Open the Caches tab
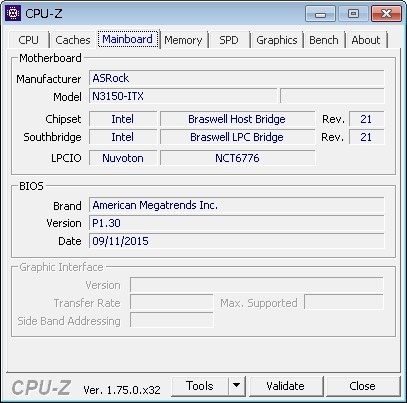Viewport: 407px width, 403px height. (73, 40)
